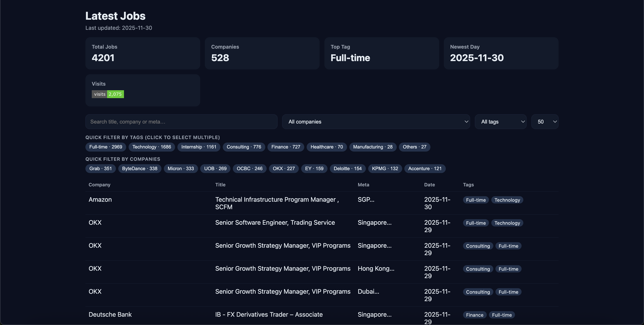Filter jobs by company ByteDance
The image size is (644, 325).
[x=140, y=168]
